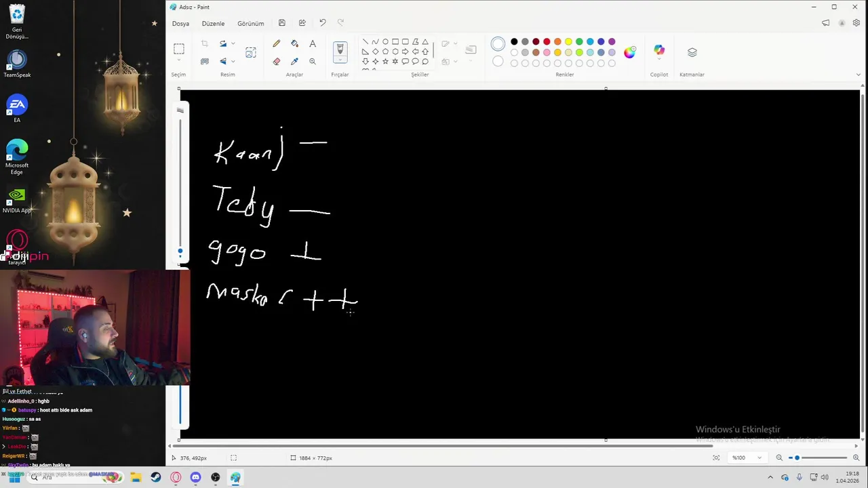868x488 pixels.
Task: Open the Dosya menu
Action: point(180,23)
